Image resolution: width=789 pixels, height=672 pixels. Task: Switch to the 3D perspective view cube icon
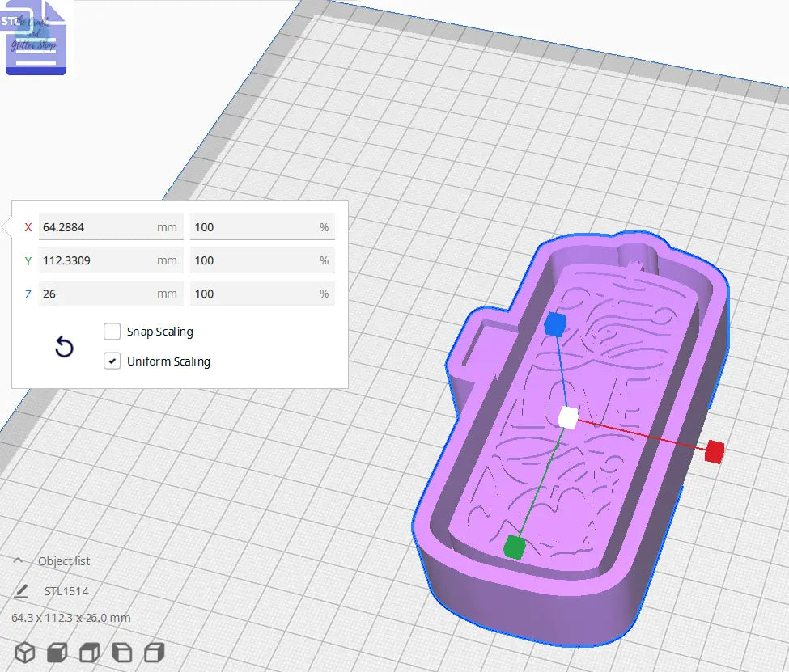click(24, 651)
